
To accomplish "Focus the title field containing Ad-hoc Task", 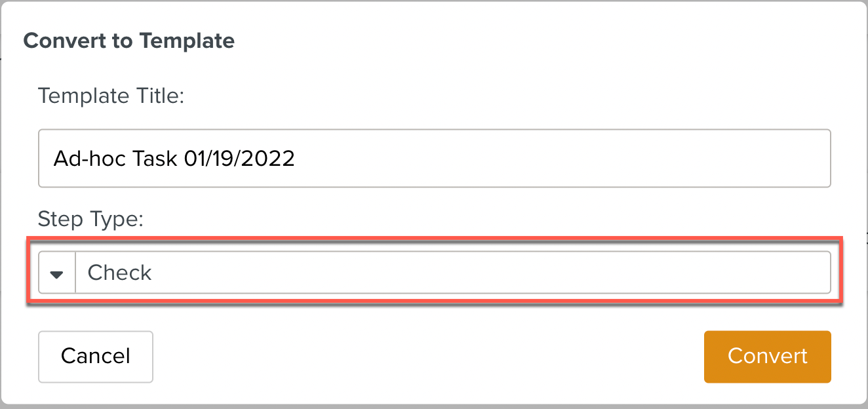I will pyautogui.click(x=434, y=158).
